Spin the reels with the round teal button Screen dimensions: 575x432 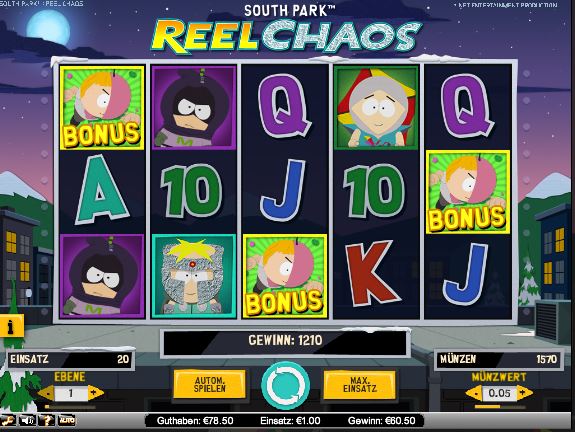(x=285, y=386)
